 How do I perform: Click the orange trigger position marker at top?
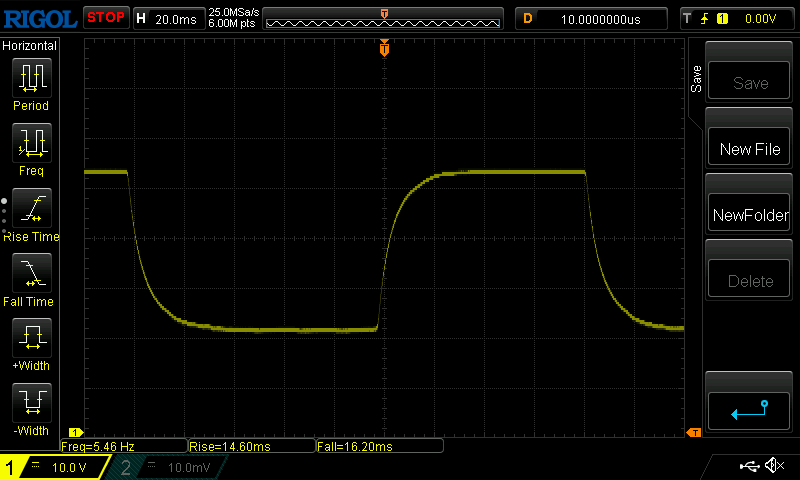384,48
